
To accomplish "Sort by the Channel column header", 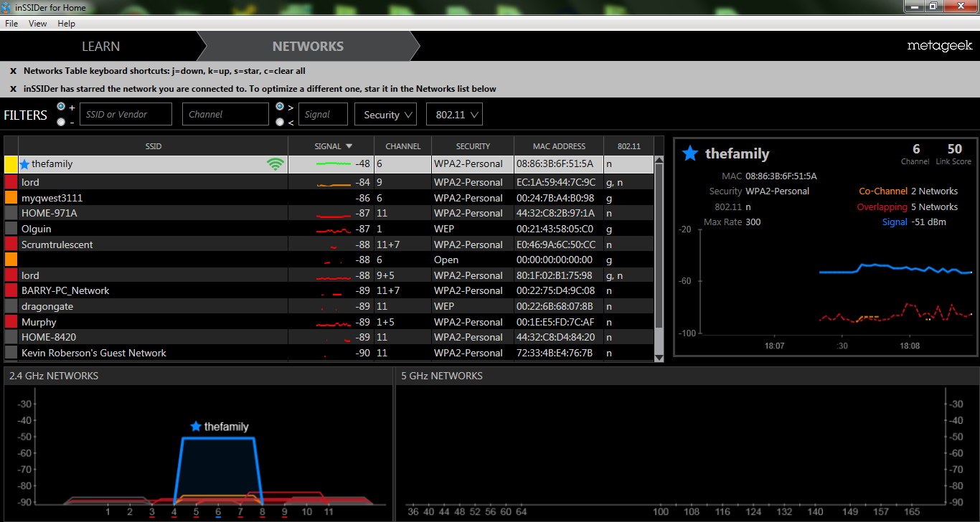I will point(402,146).
